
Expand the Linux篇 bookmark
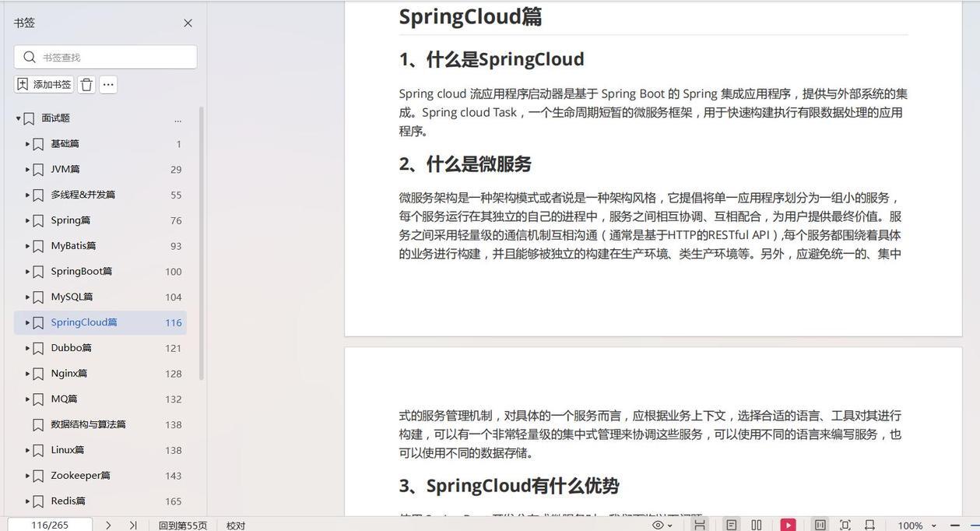(27, 450)
